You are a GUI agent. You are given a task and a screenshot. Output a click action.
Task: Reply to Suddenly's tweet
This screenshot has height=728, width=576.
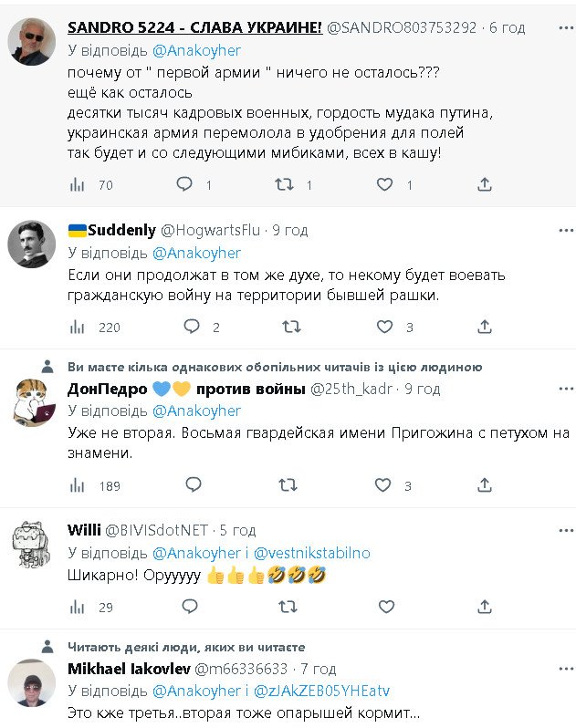[191, 327]
